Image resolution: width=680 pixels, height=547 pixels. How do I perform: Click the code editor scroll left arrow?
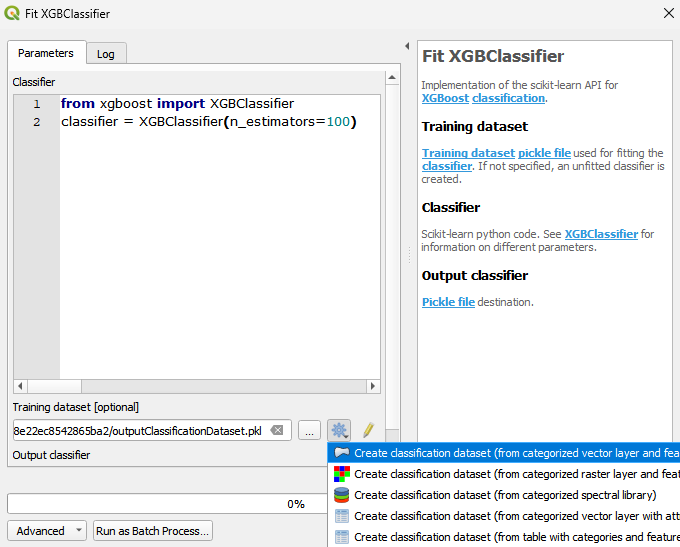point(20,386)
